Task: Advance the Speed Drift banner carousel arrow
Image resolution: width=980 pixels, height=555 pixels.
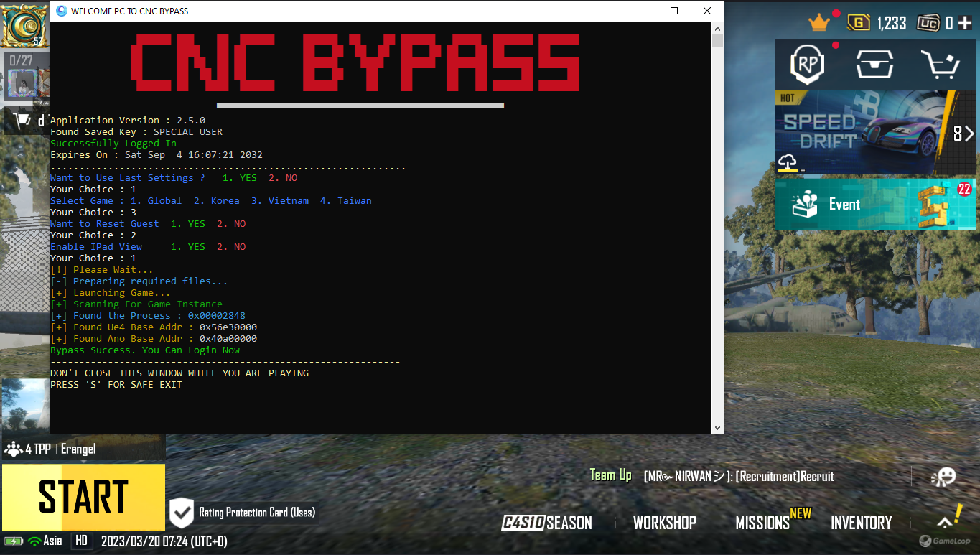Action: pos(969,134)
